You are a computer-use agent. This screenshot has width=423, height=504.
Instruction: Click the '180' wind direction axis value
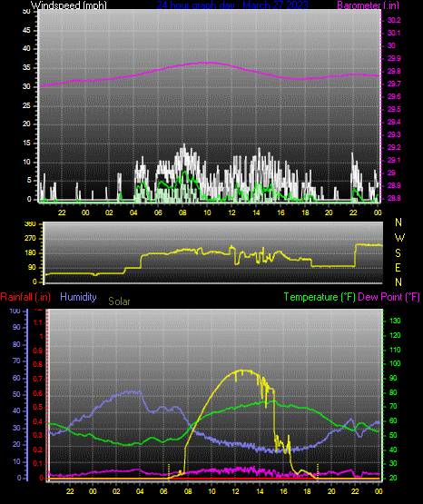pyautogui.click(x=30, y=253)
